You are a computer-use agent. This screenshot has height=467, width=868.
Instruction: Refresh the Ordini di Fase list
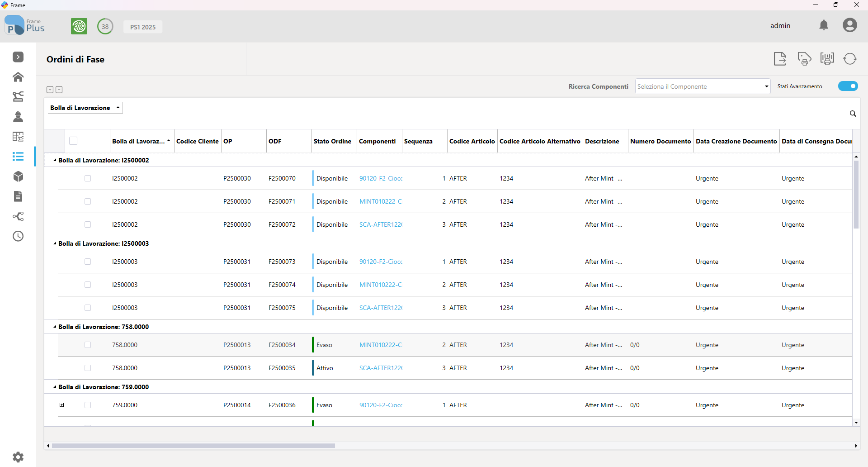850,59
